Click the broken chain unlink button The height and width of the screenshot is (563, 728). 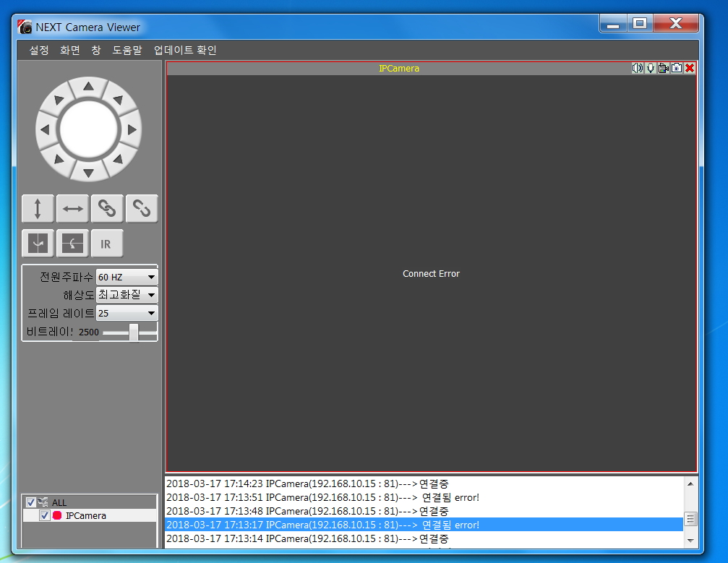(142, 209)
